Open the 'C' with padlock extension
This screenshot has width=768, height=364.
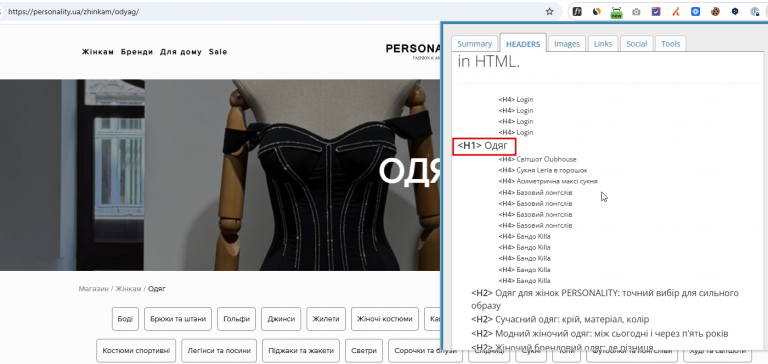click(755, 12)
